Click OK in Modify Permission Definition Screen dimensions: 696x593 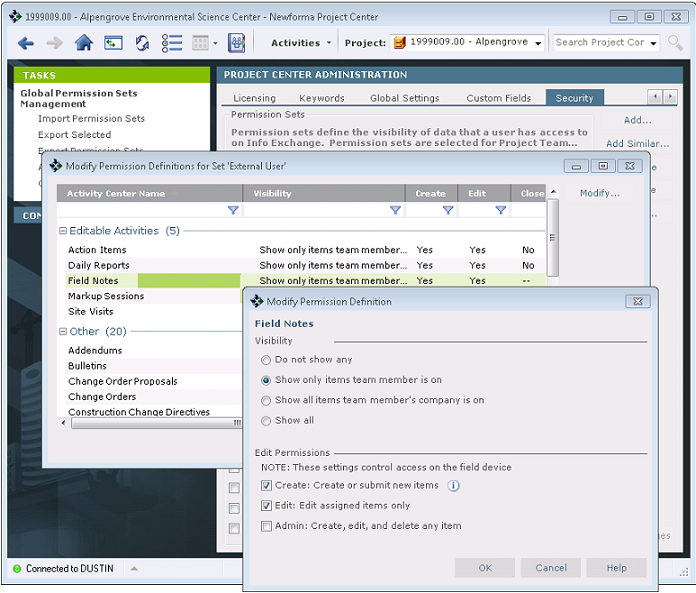point(485,568)
